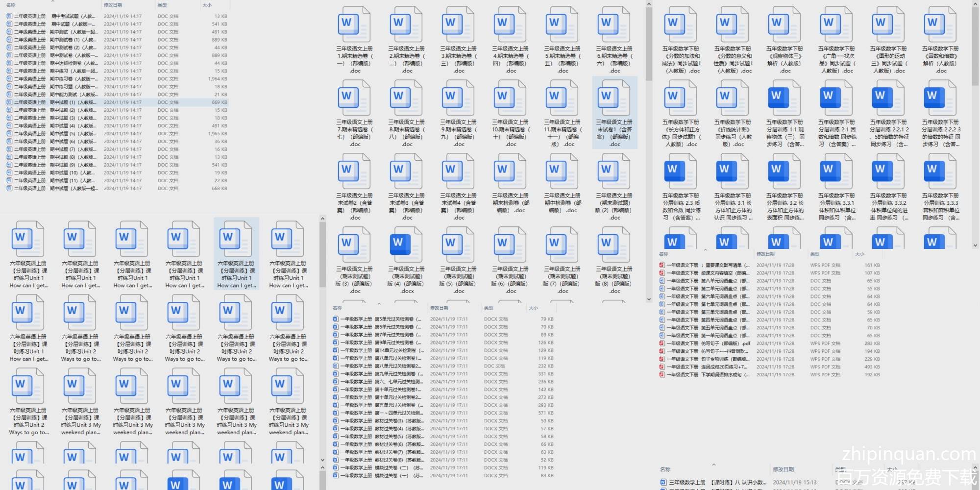This screenshot has height=490, width=980.
Task: Open 三年级语文上册 1.期末精选卷（一） Word file icon
Action: coord(354,24)
